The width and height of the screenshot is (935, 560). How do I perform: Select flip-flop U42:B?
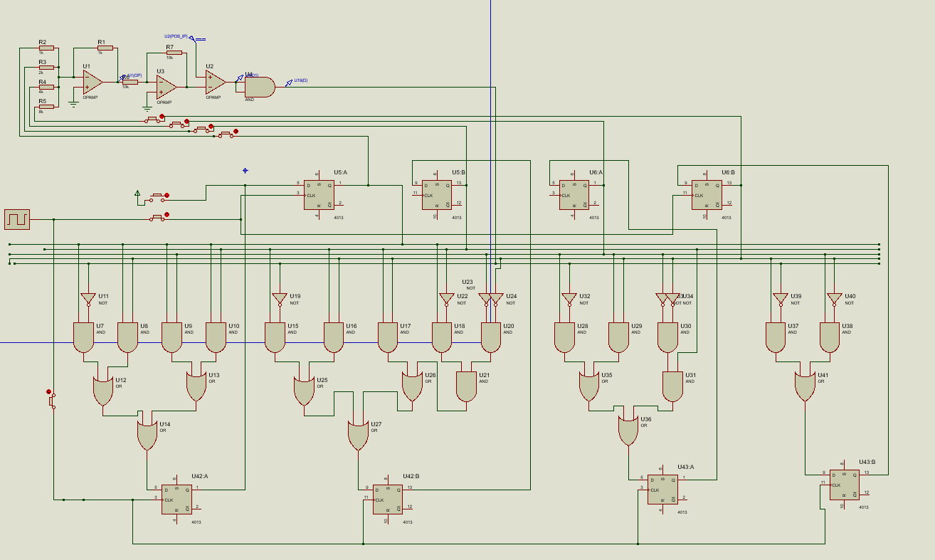pos(387,500)
